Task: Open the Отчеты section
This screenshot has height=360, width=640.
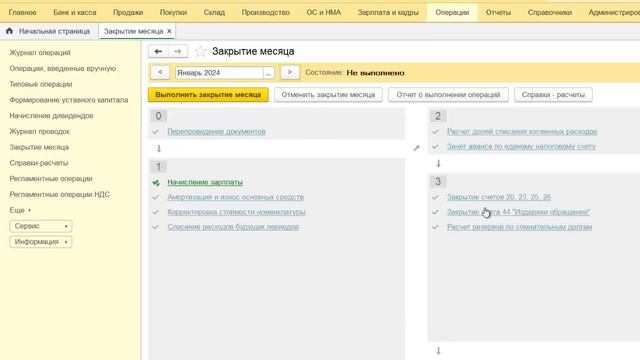Action: 498,13
